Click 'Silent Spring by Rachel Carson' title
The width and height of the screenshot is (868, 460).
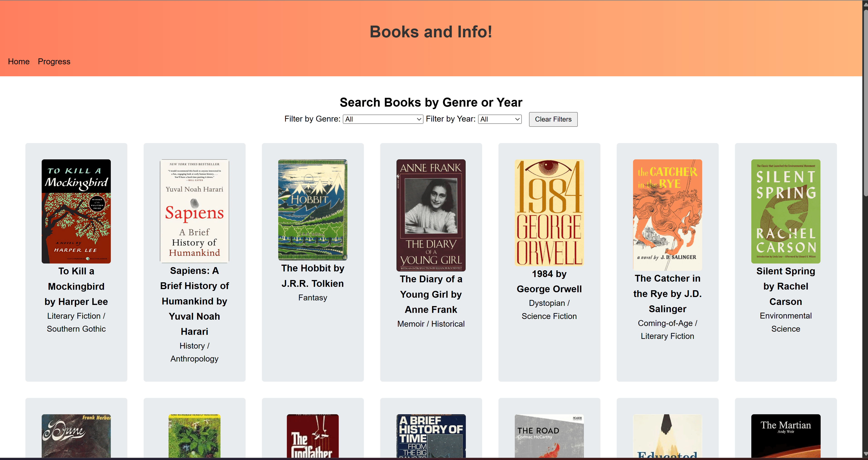click(786, 286)
